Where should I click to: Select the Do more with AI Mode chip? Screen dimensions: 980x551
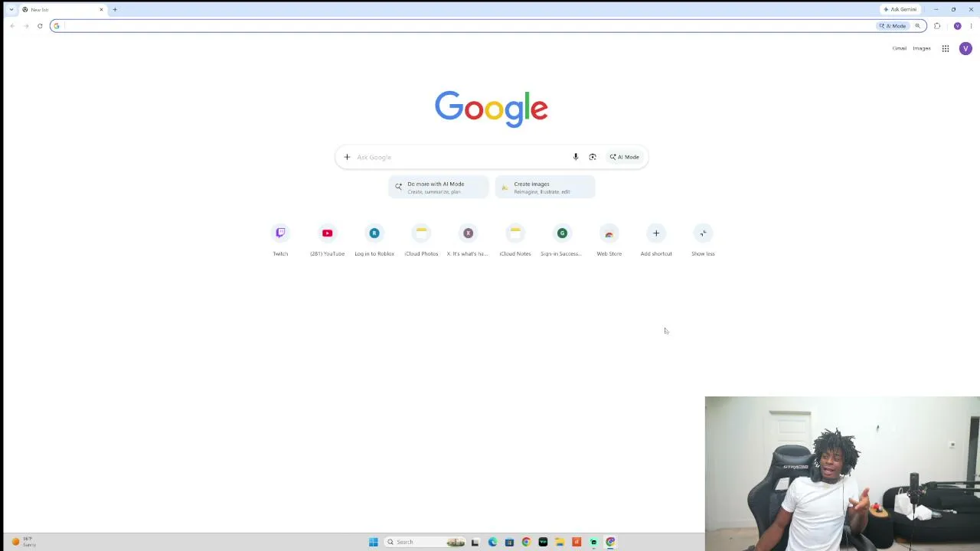438,187
